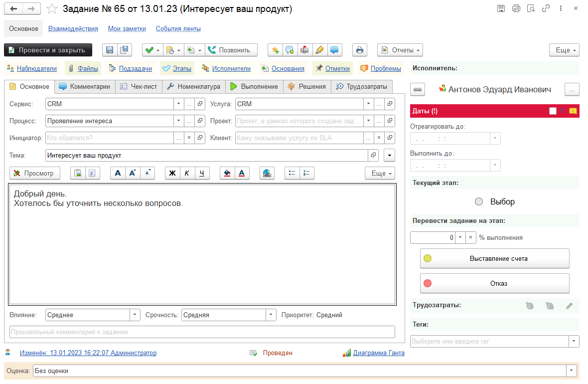Expand the Срочность dropdown showing Средняя
Viewport: 588px width, 384px height.
tap(271, 315)
